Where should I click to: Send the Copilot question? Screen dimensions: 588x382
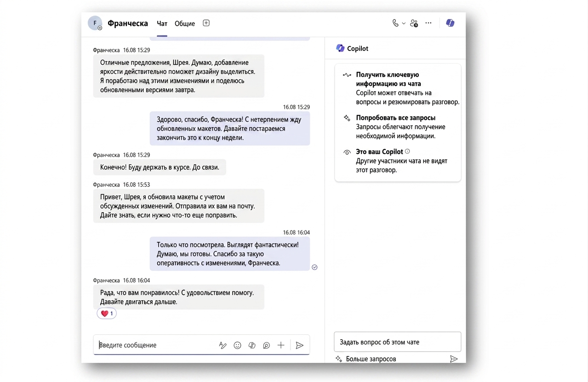[454, 359]
